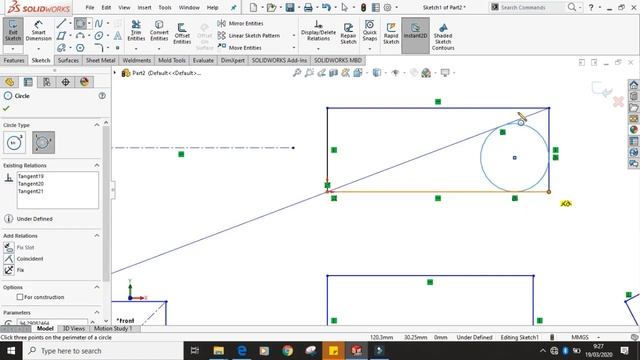Screen dimensions: 640x360
Task: Open Trim Entities dropdown arrow
Action: (136, 49)
